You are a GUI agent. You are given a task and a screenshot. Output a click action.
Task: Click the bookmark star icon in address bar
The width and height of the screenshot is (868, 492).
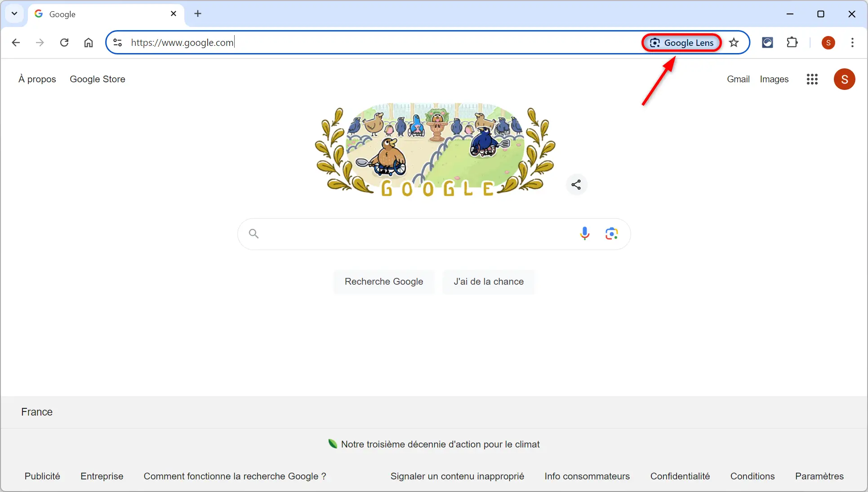[x=734, y=43]
